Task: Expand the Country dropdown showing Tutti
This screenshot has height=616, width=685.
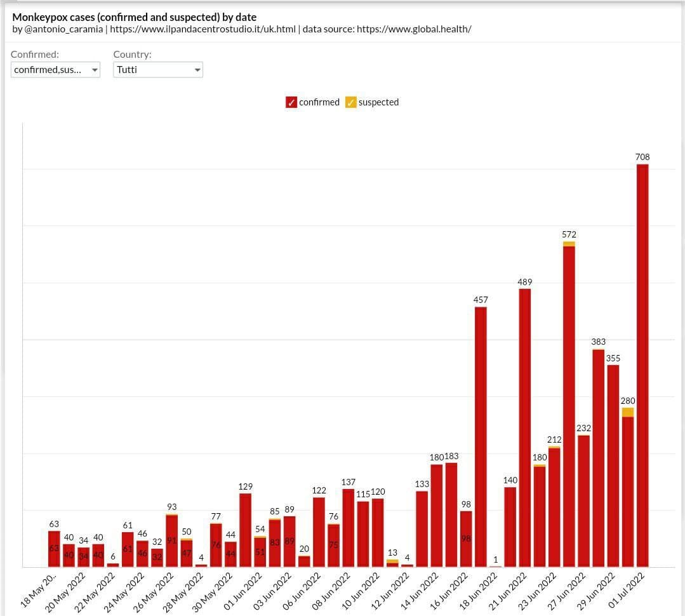Action: [157, 70]
